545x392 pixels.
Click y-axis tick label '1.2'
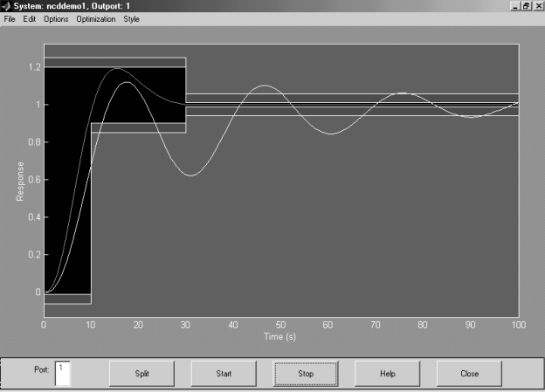pos(34,67)
